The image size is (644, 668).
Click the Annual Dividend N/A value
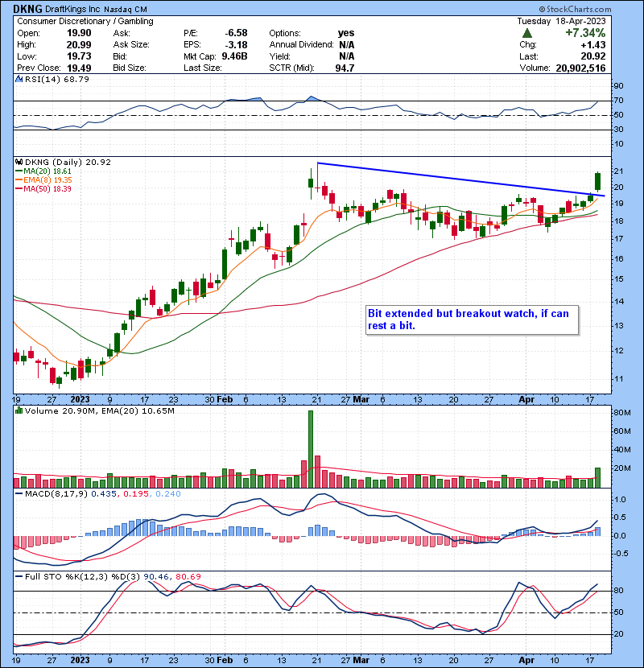tap(346, 44)
